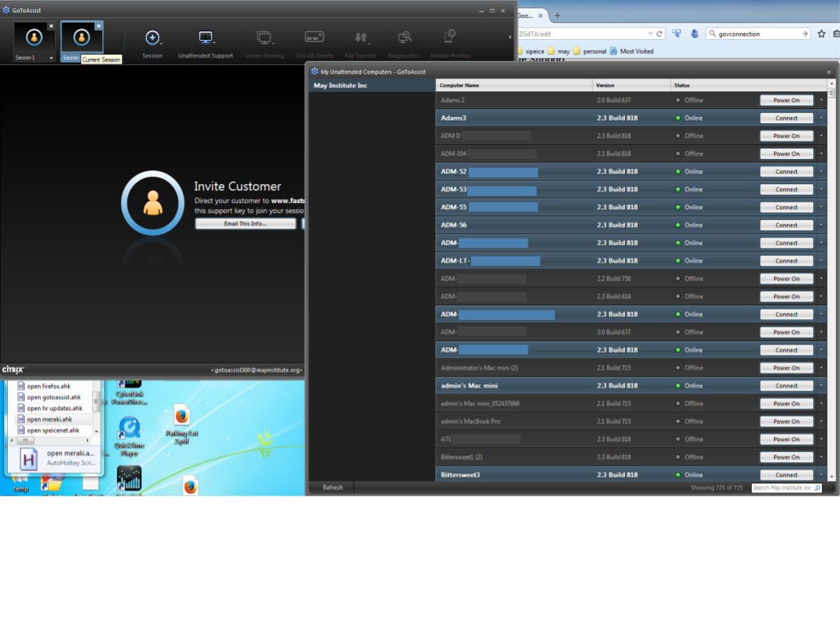Focus the govconnection search box
This screenshot has width=840, height=630.
(759, 34)
